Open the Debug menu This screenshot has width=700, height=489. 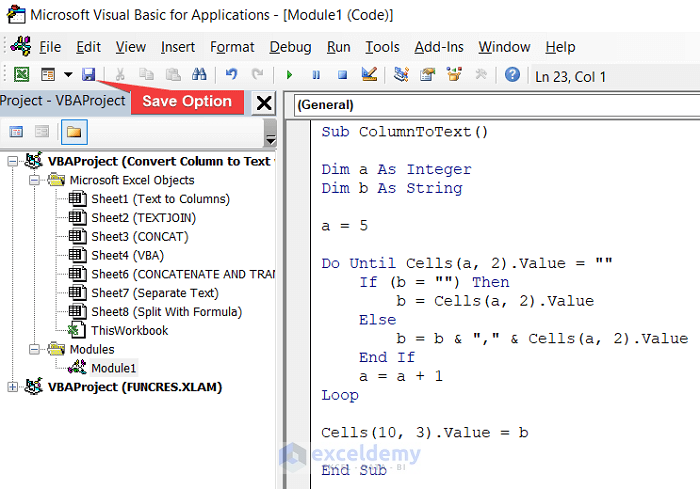(x=290, y=47)
